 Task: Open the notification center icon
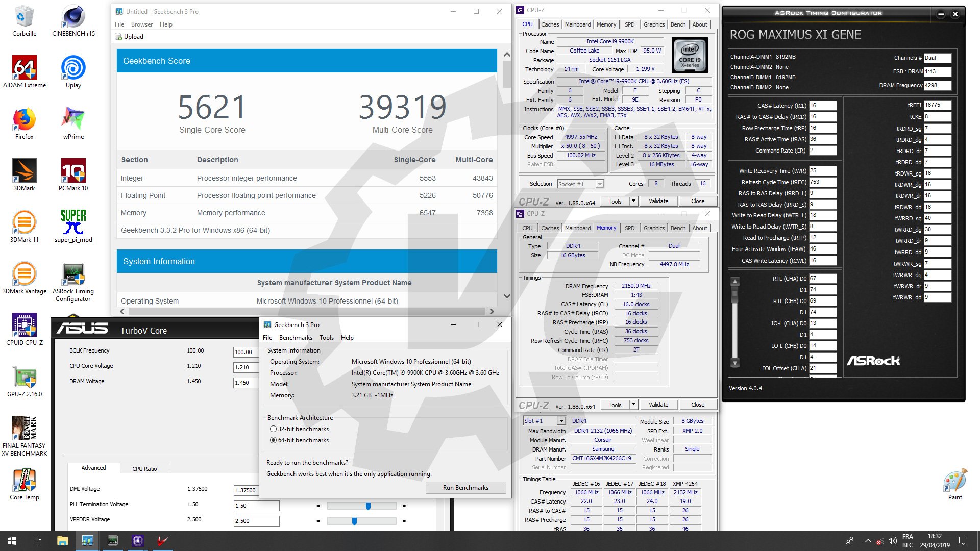click(963, 541)
